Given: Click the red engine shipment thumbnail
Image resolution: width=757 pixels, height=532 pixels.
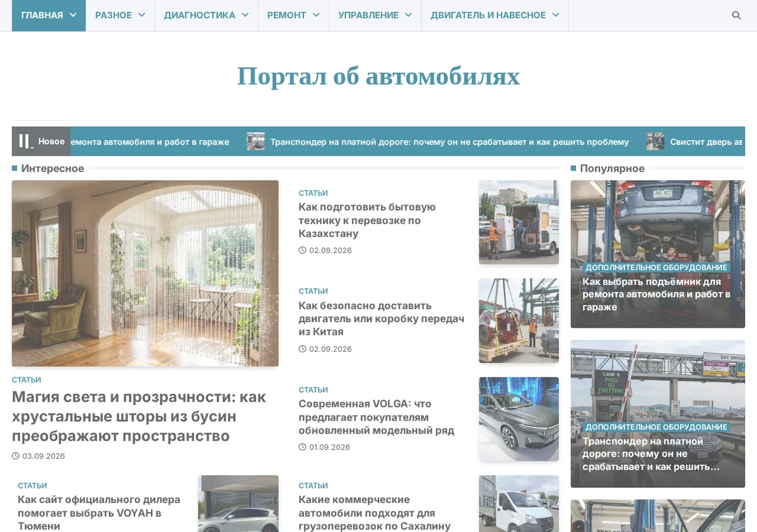Looking at the screenshot, I should tap(519, 320).
